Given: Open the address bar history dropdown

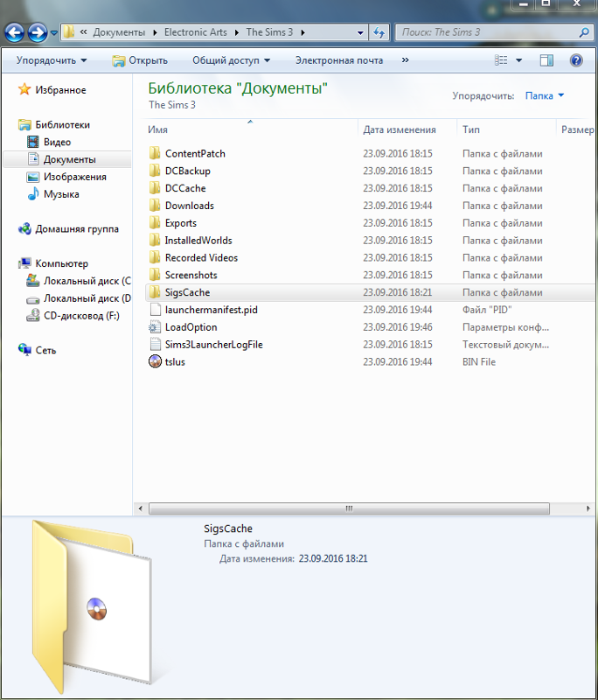Looking at the screenshot, I should [x=360, y=32].
